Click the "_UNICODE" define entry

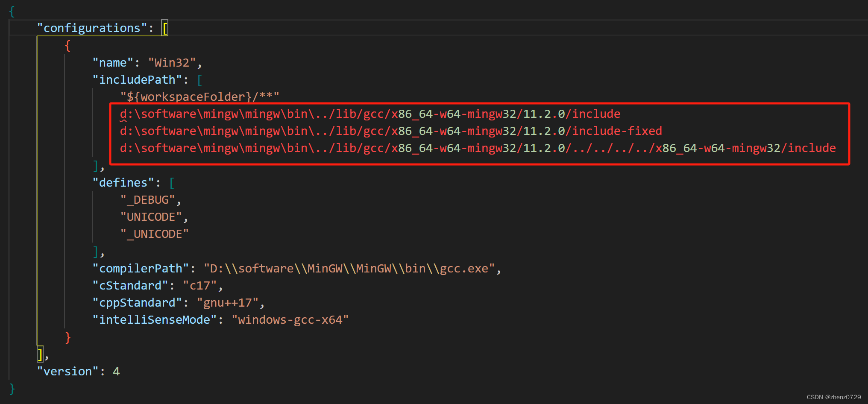click(x=155, y=234)
